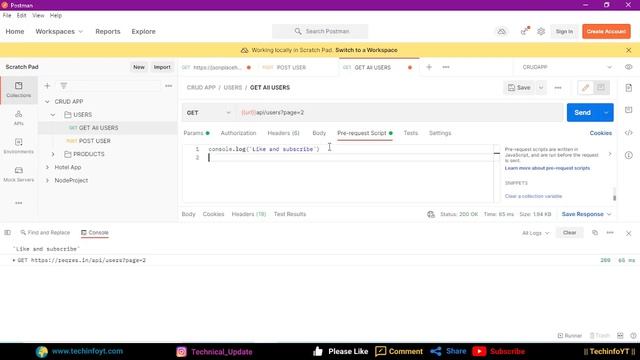
Task: Open Learn more about pre-request scripts link
Action: pyautogui.click(x=547, y=168)
